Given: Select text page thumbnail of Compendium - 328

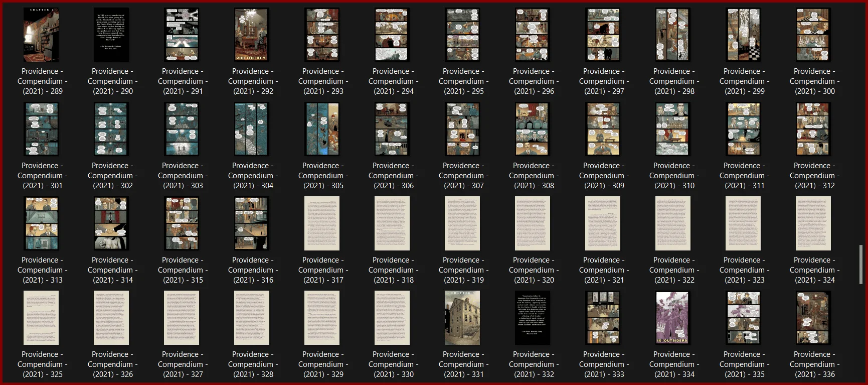Looking at the screenshot, I should point(252,318).
